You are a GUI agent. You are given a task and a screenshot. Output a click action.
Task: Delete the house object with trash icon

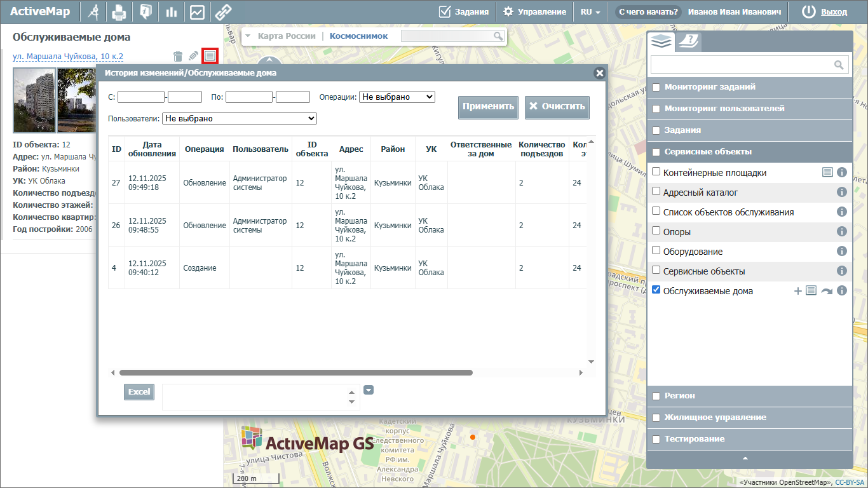[178, 57]
